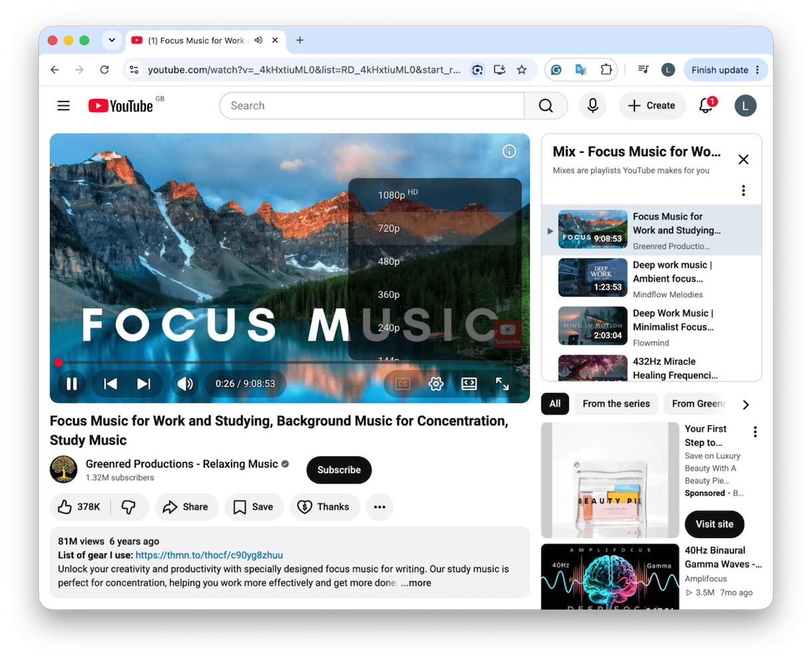Image resolution: width=812 pixels, height=661 pixels.
Task: Mute the video volume speaker
Action: pos(185,384)
